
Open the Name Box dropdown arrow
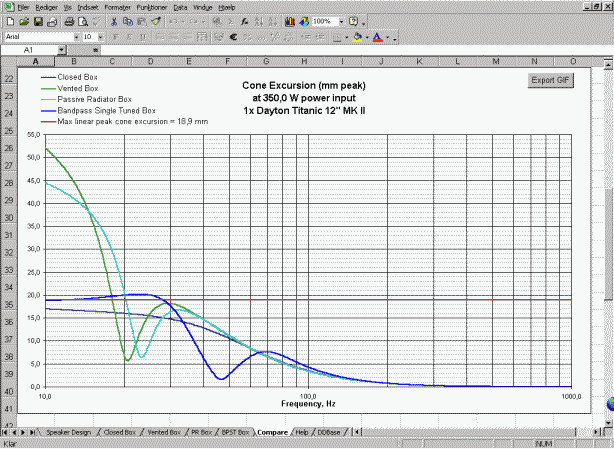pos(62,49)
